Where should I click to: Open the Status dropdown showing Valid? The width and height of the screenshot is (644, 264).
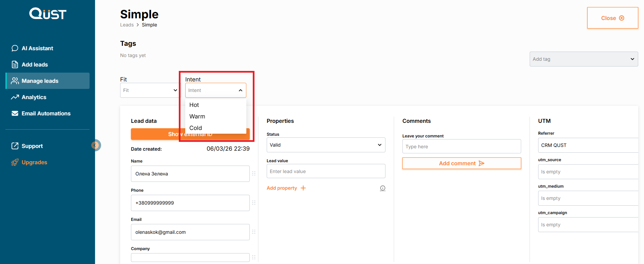click(325, 145)
